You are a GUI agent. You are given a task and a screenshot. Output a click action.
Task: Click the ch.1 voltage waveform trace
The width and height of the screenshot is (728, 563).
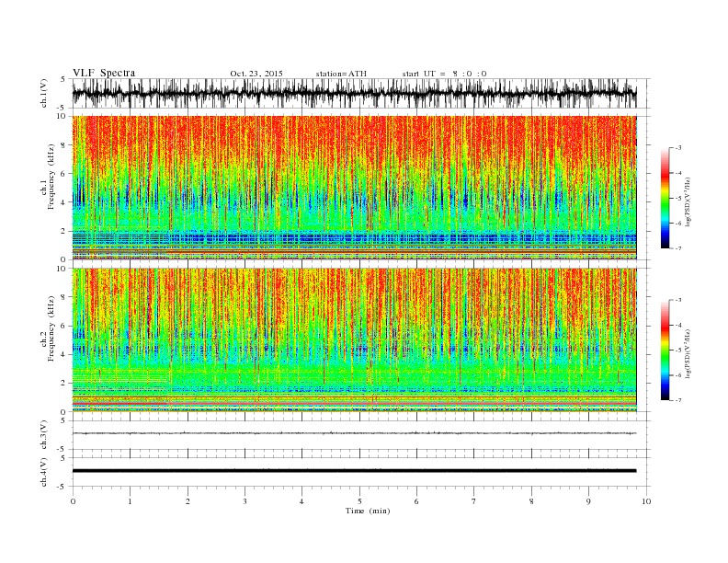(x=354, y=93)
